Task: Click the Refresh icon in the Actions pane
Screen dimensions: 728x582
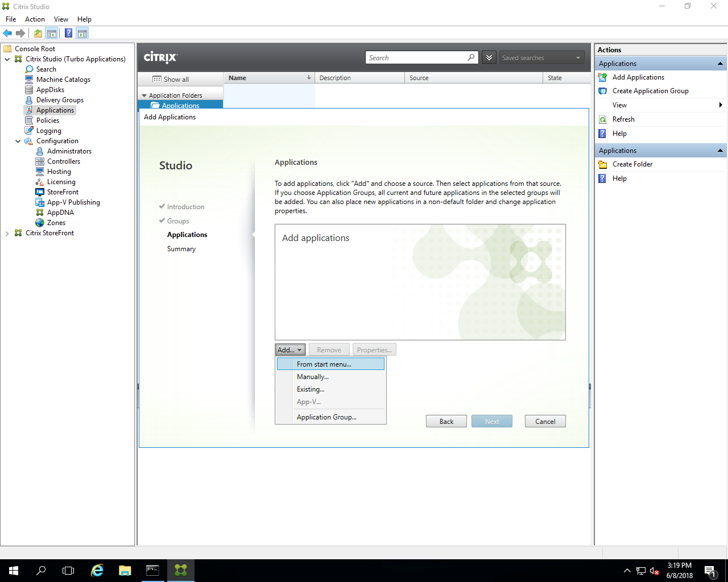Action: tap(602, 119)
